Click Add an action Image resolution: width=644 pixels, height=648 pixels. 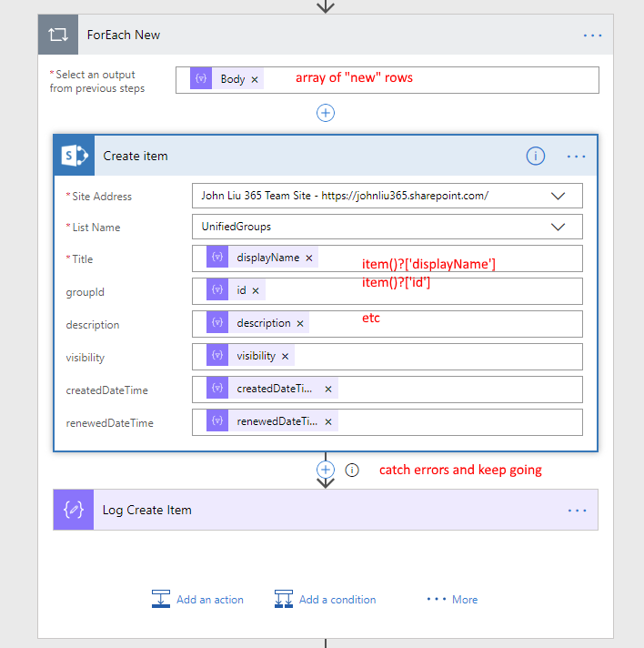tap(198, 600)
